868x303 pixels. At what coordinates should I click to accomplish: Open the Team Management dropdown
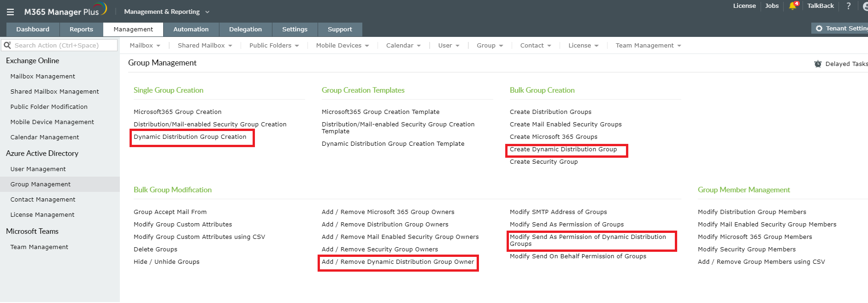coord(648,45)
